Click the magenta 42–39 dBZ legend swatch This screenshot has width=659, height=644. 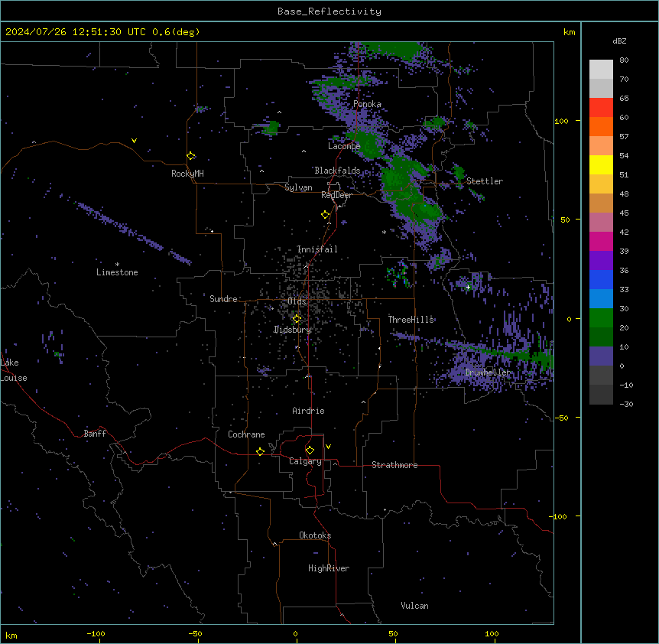click(601, 241)
